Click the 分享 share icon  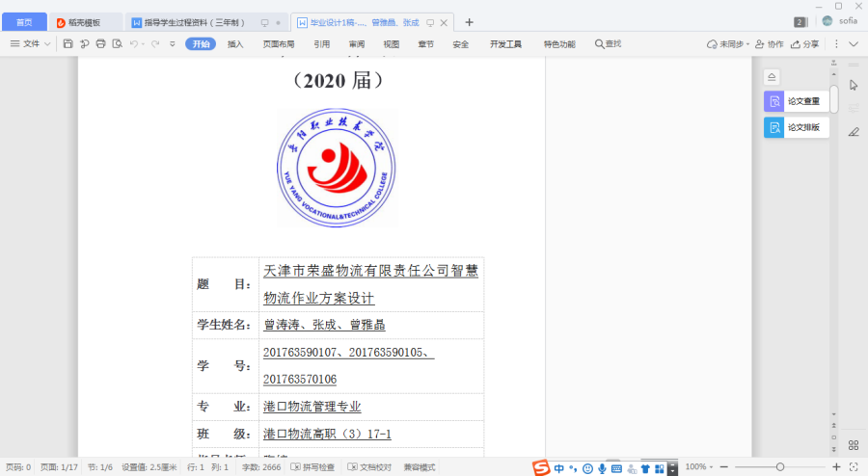(x=796, y=44)
